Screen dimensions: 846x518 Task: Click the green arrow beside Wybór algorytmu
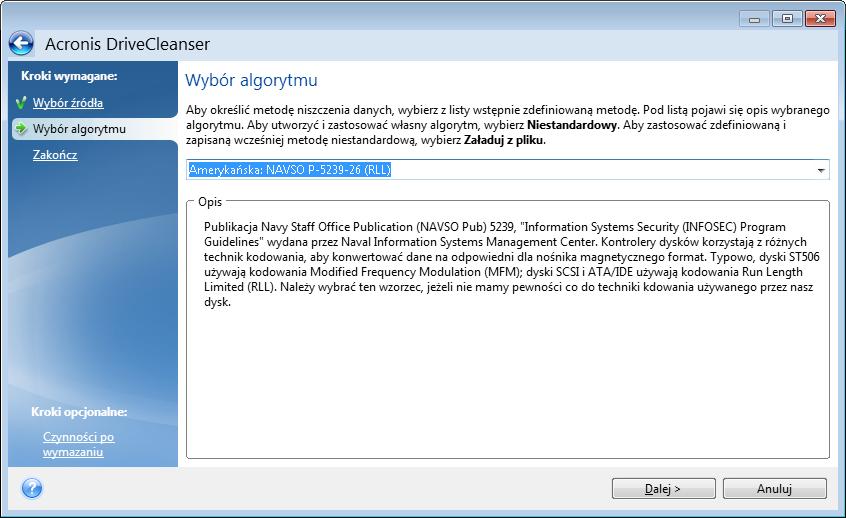coord(21,128)
